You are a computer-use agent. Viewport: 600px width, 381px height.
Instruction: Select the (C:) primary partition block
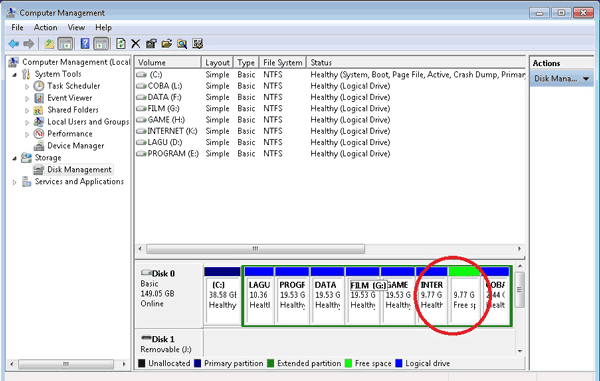(x=222, y=296)
